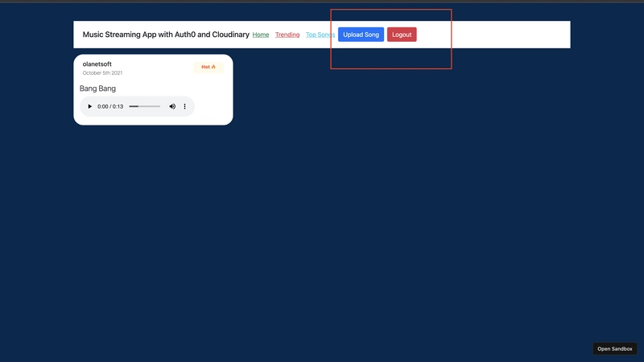644x362 pixels.
Task: Click empty area of the white navigation bar
Action: 499,35
